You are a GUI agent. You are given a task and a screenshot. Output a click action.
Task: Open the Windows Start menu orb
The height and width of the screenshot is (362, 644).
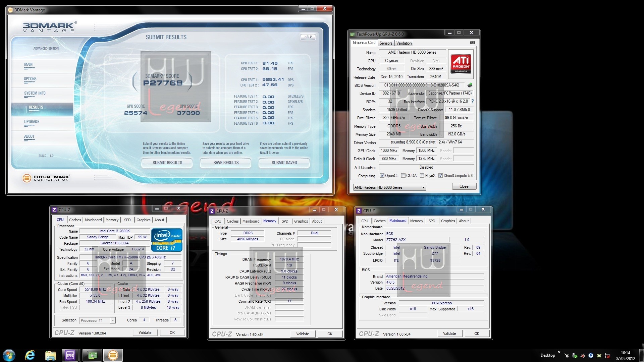[x=9, y=355]
